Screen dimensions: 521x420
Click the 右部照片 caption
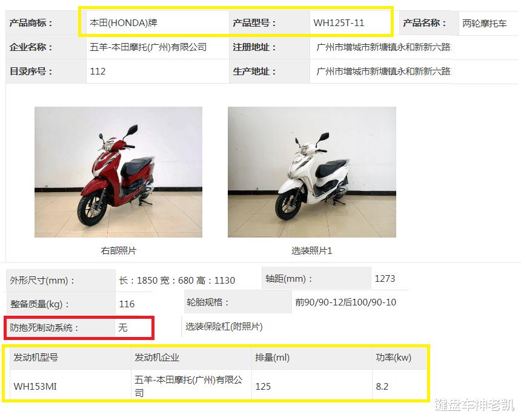coord(118,250)
